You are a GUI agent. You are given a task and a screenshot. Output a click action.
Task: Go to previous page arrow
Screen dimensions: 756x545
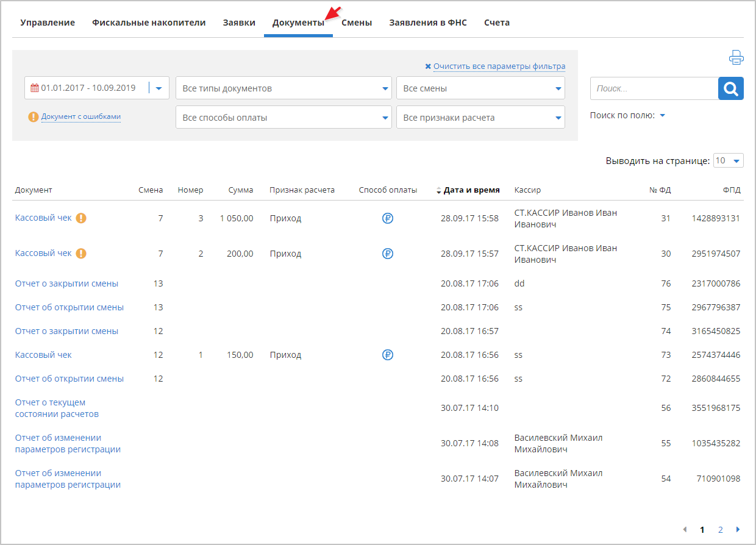click(x=685, y=530)
